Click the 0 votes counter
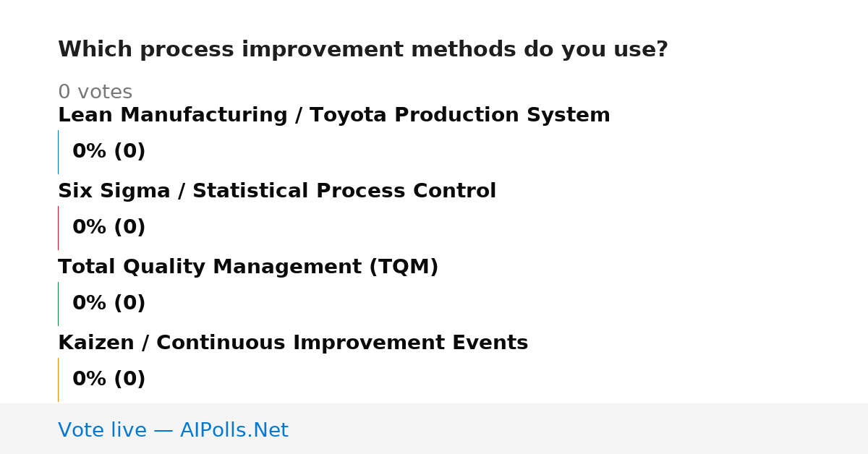 95,93
